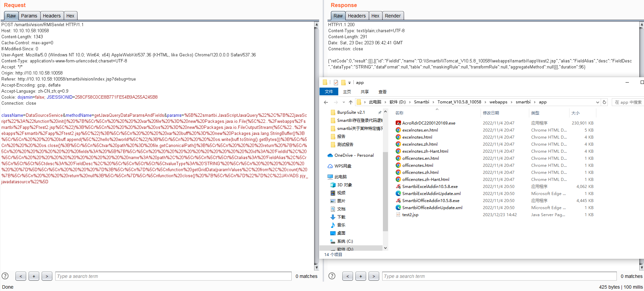Screen dimensions: 644x291
Task: Expand breadcrumb chevron after webapps
Action: (511, 102)
